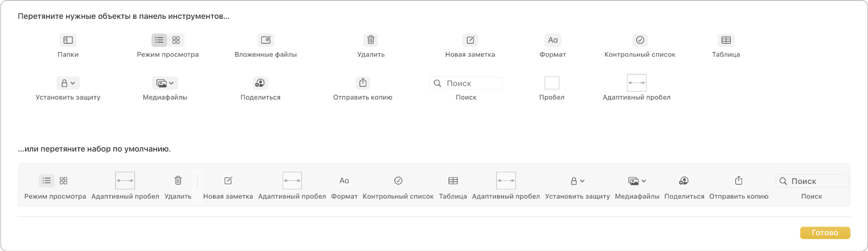Click the top Таблица icon
This screenshot has height=251, width=868.
(726, 40)
